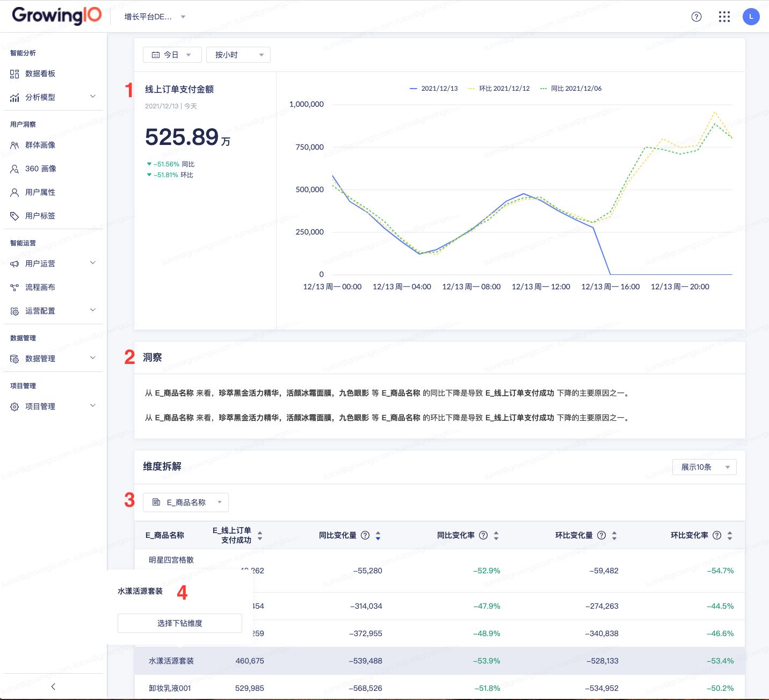This screenshot has width=769, height=700.
Task: Expand the 项目管理 submenu chevron
Action: click(93, 406)
